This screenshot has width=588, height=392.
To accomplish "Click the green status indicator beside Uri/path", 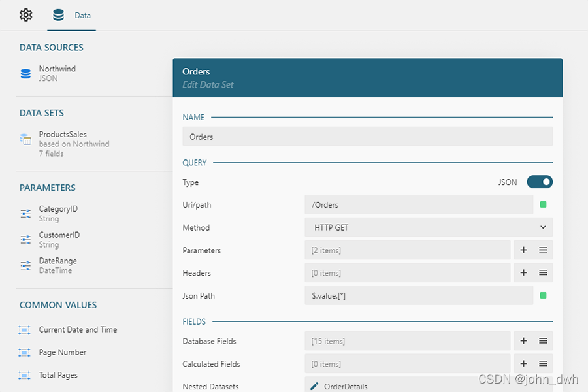I will [x=544, y=204].
